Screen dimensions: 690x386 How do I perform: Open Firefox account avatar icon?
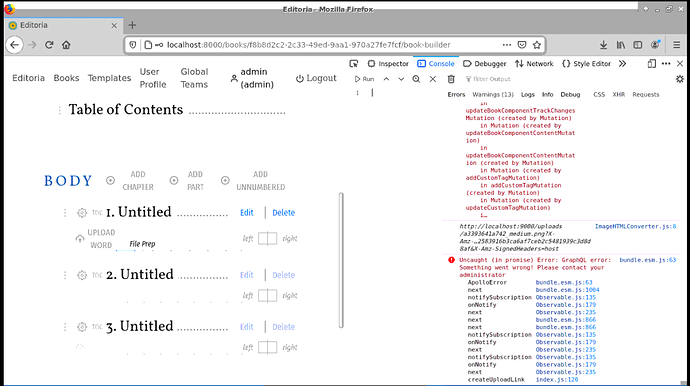655,45
